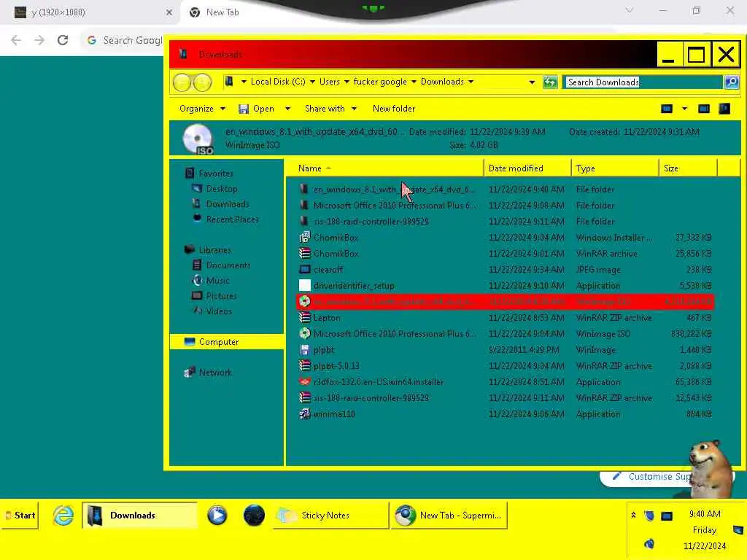Sort by the Type column header
This screenshot has height=560, width=747.
(615, 168)
